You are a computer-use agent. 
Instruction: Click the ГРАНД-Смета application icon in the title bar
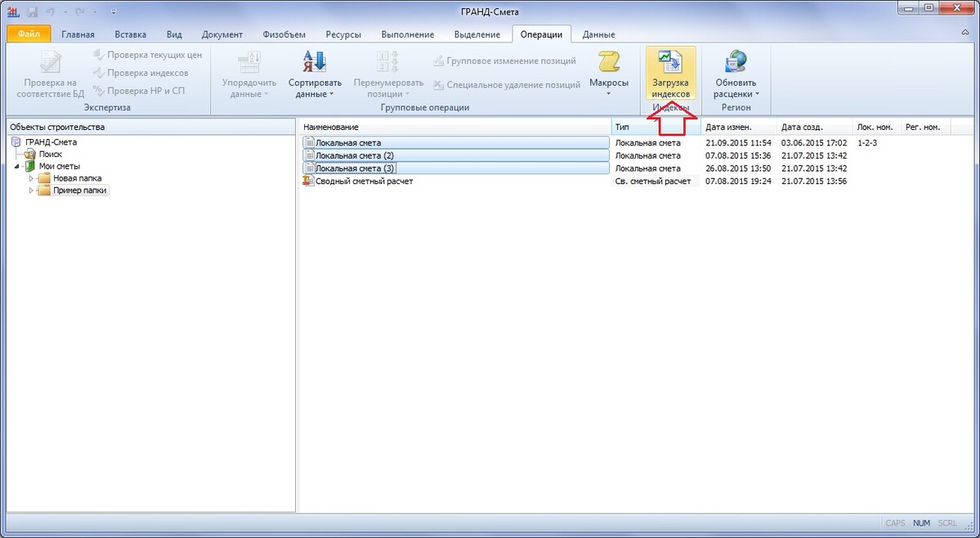pyautogui.click(x=13, y=11)
